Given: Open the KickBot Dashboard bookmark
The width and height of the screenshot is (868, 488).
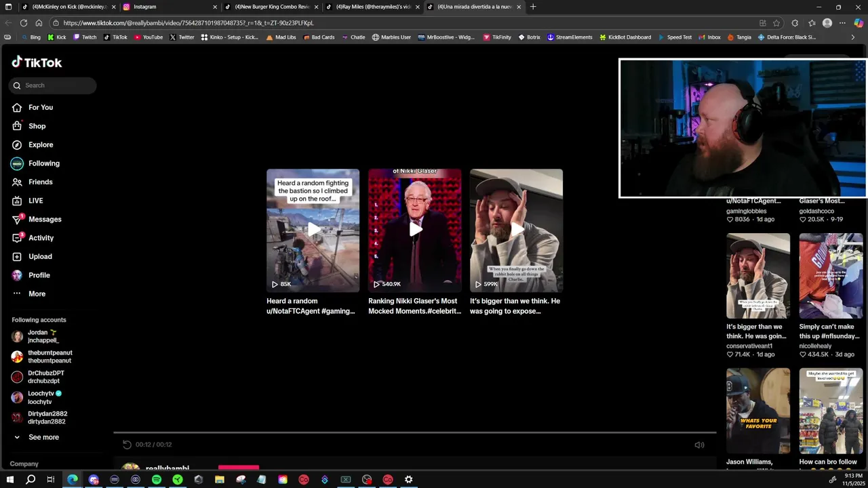Looking at the screenshot, I should click(x=625, y=37).
